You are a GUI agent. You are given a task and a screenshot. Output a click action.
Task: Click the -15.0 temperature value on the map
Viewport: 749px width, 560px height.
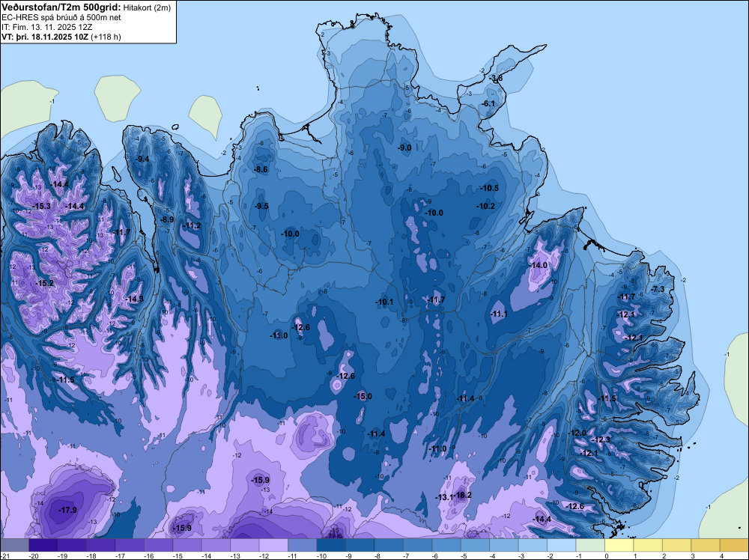(362, 396)
